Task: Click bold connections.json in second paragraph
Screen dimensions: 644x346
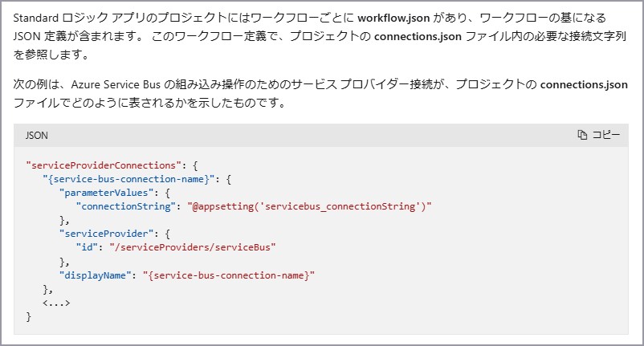Action: (584, 84)
